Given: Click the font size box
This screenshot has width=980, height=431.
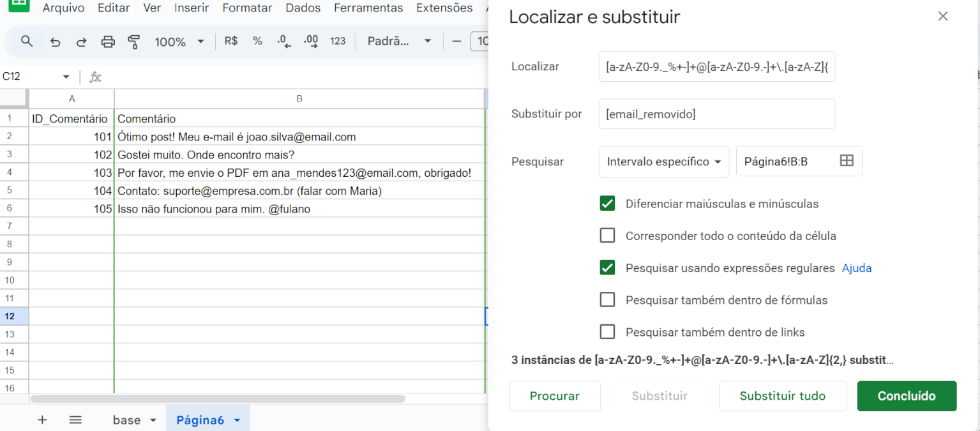Looking at the screenshot, I should [479, 42].
